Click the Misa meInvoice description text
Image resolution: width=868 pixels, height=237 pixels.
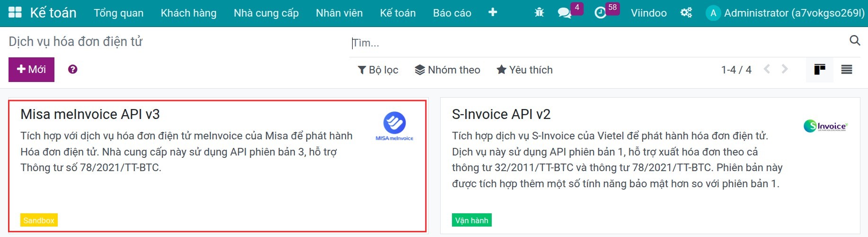click(186, 152)
